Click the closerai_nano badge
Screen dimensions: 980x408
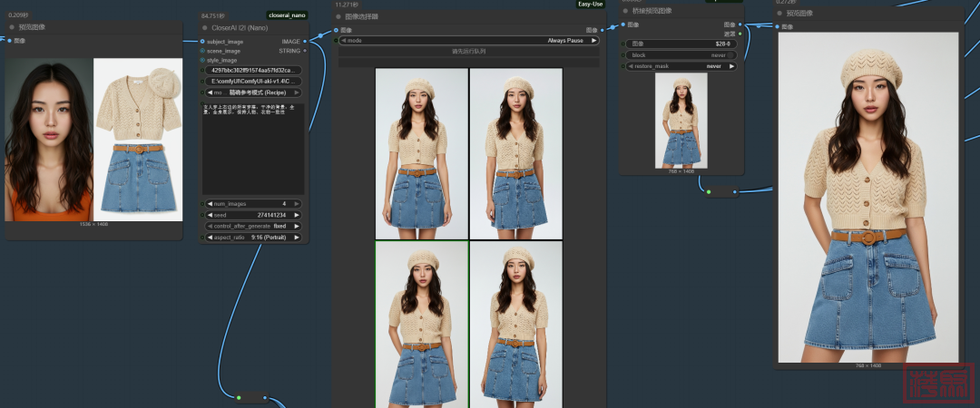pos(287,15)
